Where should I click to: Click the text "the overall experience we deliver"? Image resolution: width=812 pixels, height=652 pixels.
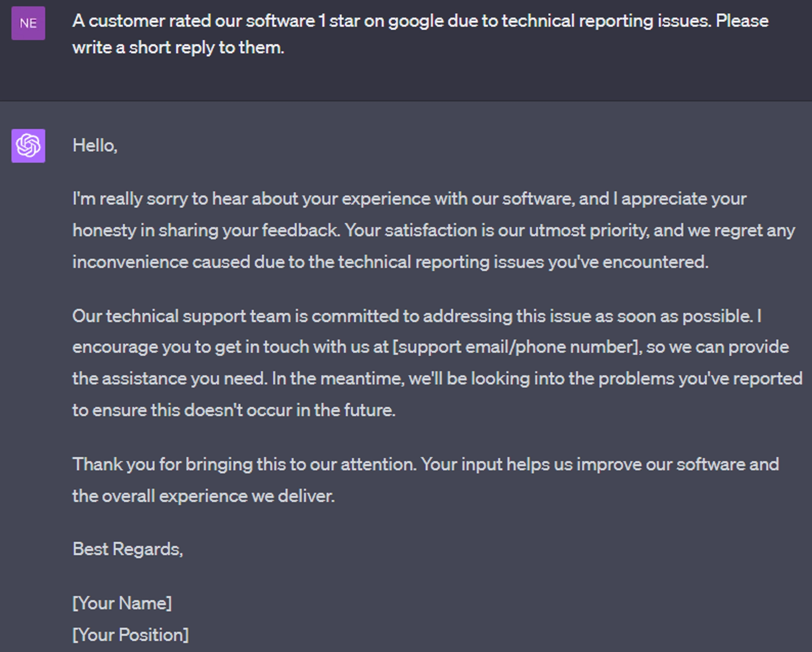click(x=203, y=496)
